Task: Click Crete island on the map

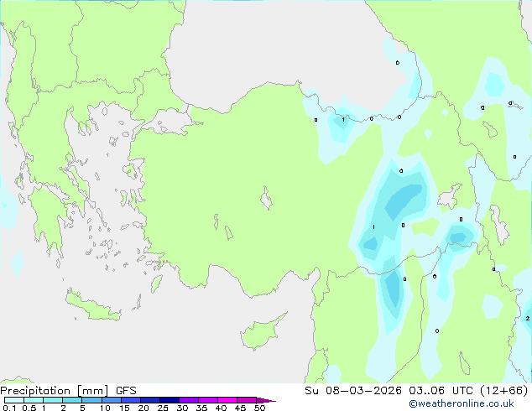Action: [x=91, y=306]
